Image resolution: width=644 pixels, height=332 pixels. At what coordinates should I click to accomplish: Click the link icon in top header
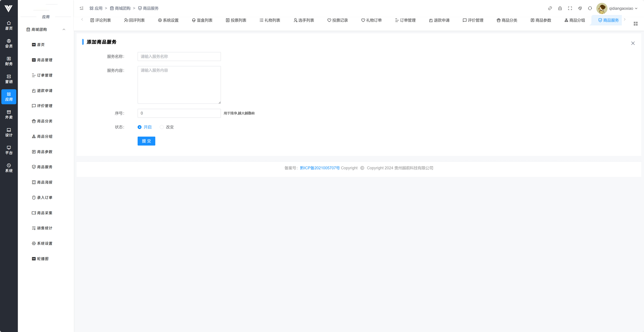[550, 8]
